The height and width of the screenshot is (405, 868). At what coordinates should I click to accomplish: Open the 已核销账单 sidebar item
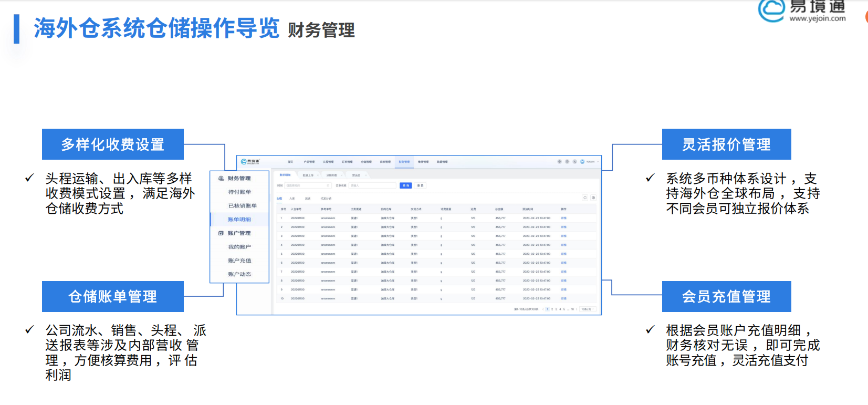click(243, 205)
